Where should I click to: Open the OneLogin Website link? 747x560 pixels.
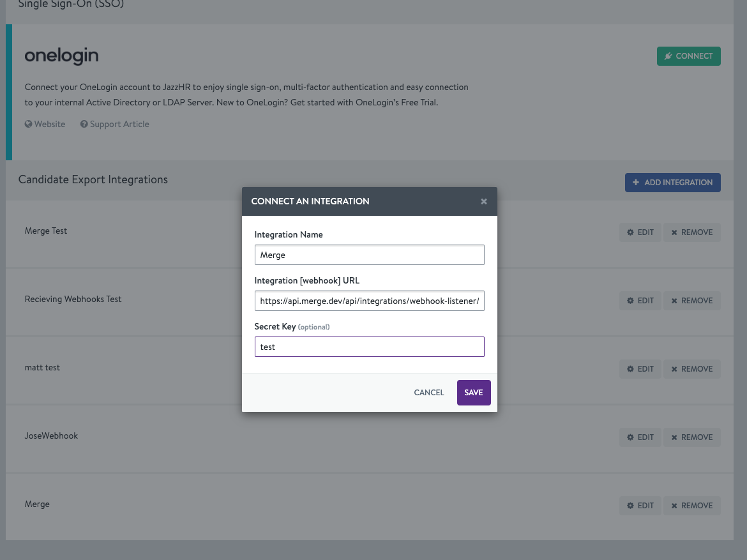(49, 125)
